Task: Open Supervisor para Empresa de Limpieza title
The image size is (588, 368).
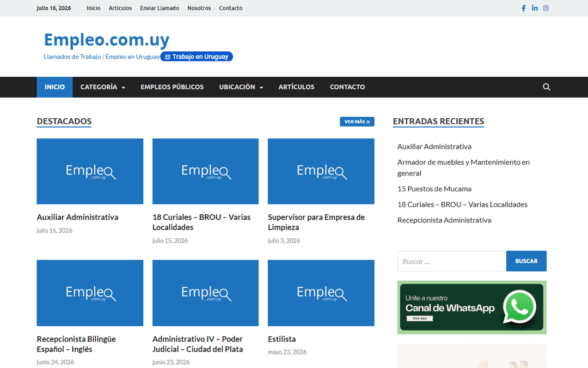Action: [316, 222]
